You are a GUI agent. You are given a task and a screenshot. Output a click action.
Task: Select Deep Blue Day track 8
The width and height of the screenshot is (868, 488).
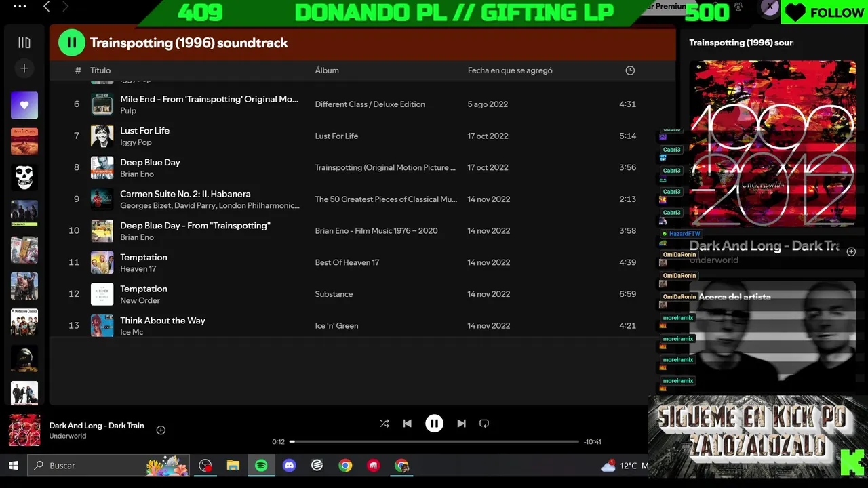[362, 167]
